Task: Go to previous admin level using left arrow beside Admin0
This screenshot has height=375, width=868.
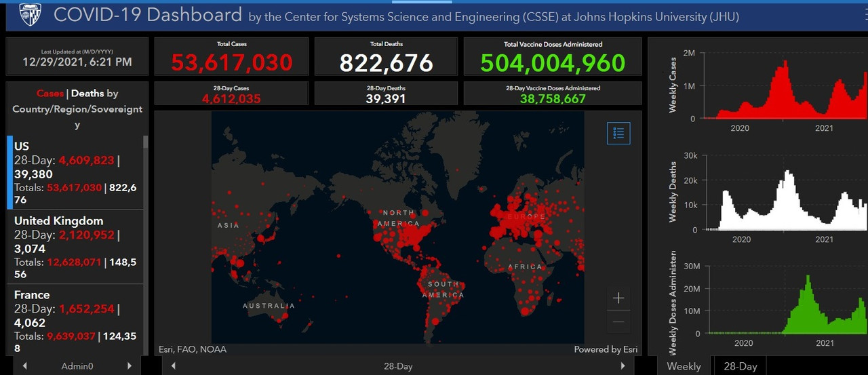Action: 25,366
